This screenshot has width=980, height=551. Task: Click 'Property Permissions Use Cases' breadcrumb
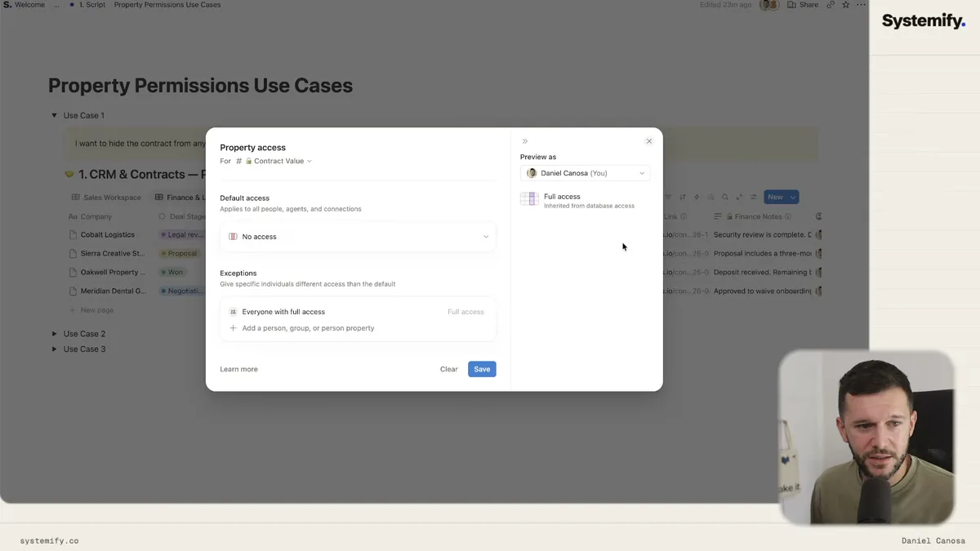(167, 5)
